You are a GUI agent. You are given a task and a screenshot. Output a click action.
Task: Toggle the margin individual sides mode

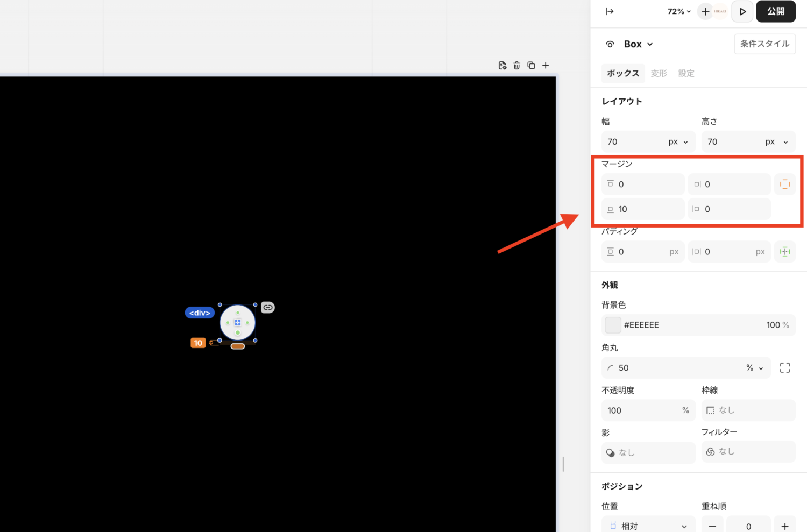(x=785, y=185)
